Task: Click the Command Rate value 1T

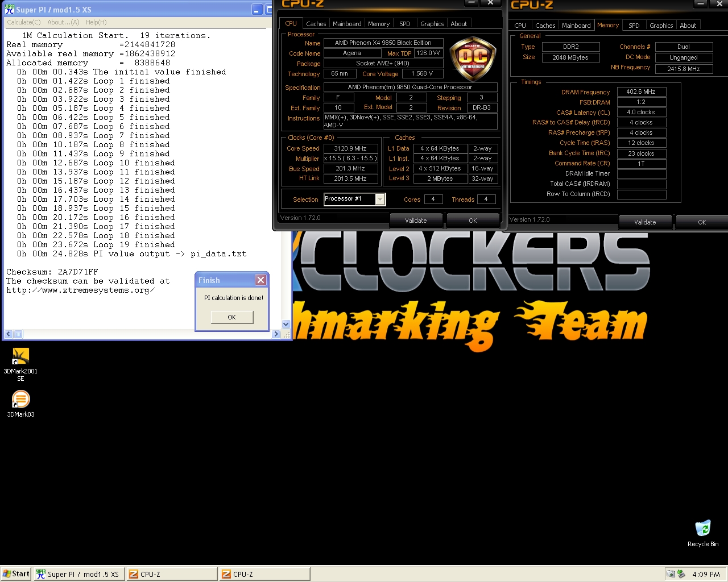Action: 641,164
